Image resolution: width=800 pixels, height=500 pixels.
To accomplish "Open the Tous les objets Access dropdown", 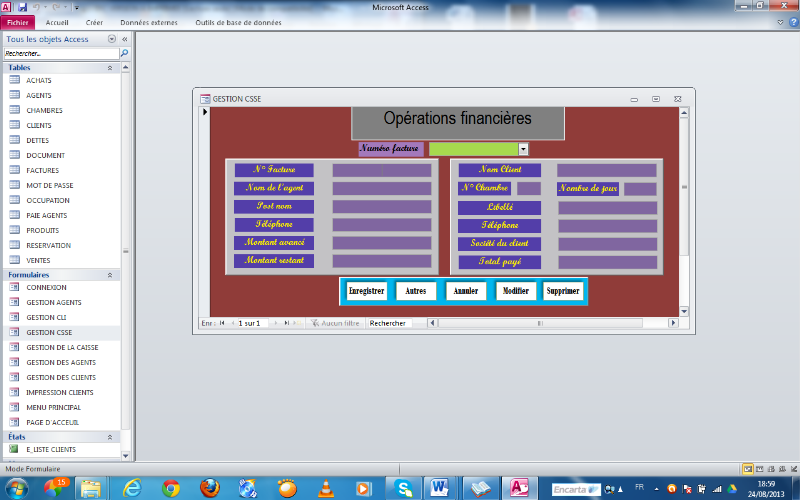I will (x=112, y=39).
